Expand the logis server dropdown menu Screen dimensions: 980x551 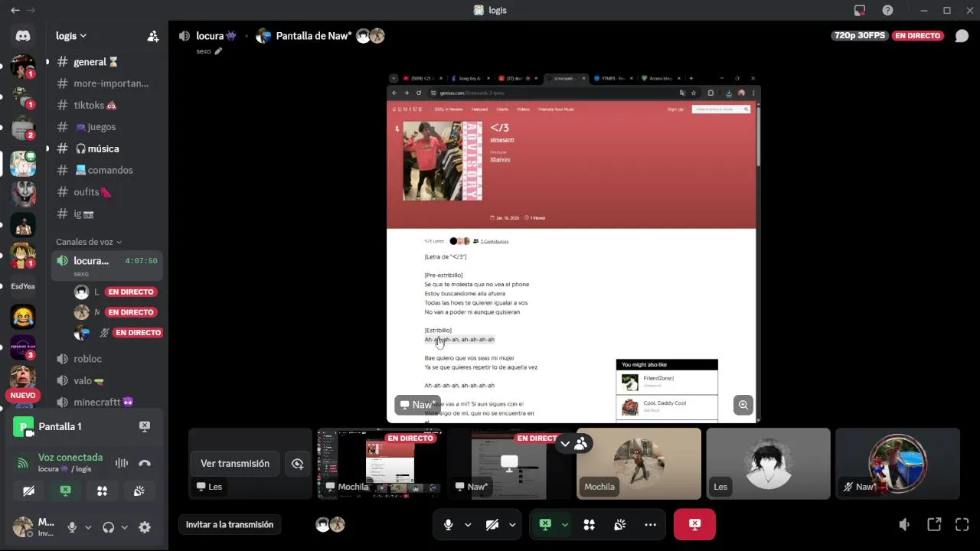(71, 36)
